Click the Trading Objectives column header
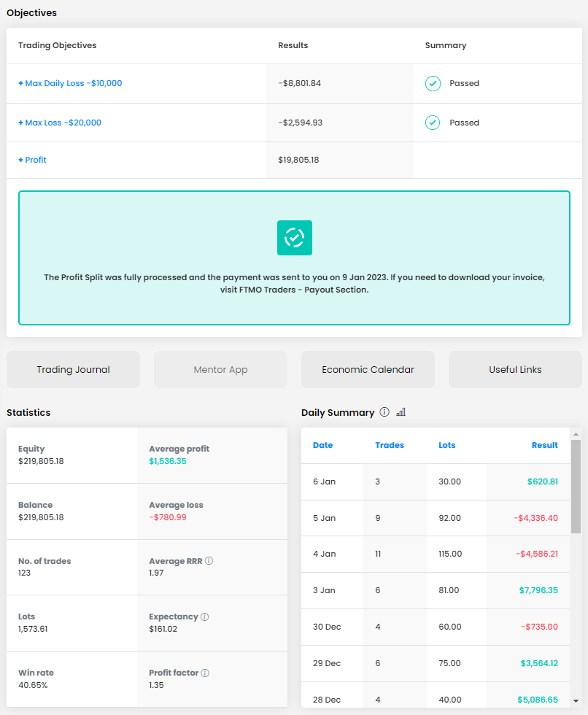Image resolution: width=588 pixels, height=715 pixels. (58, 45)
